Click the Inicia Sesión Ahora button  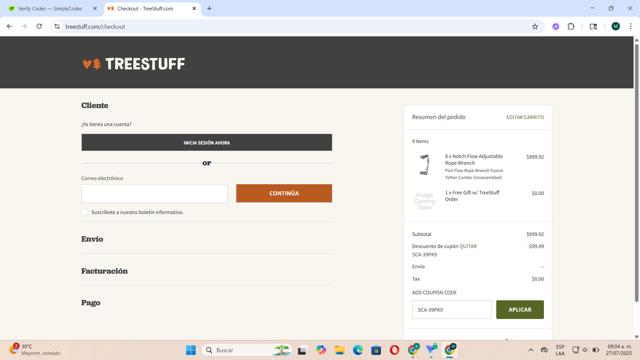coord(207,142)
